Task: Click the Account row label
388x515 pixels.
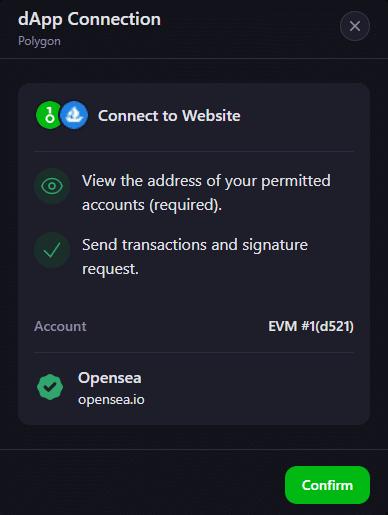Action: tap(60, 326)
